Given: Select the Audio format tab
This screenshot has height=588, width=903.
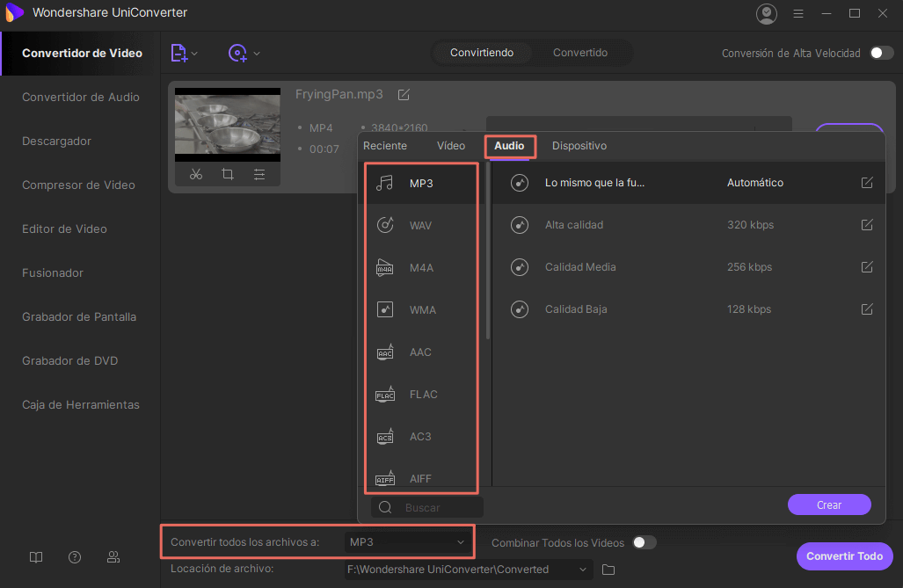Looking at the screenshot, I should click(510, 146).
